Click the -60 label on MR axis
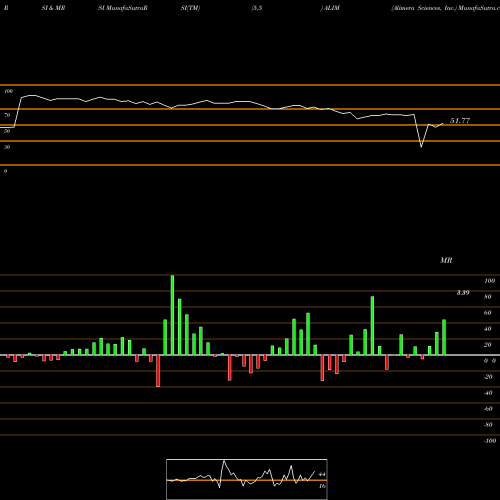The height and width of the screenshot is (500, 500). [488, 409]
